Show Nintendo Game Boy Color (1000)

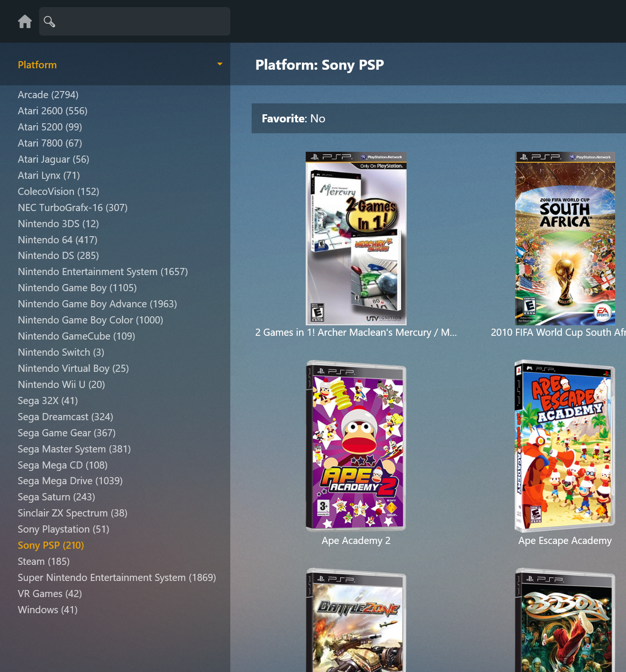tap(91, 320)
